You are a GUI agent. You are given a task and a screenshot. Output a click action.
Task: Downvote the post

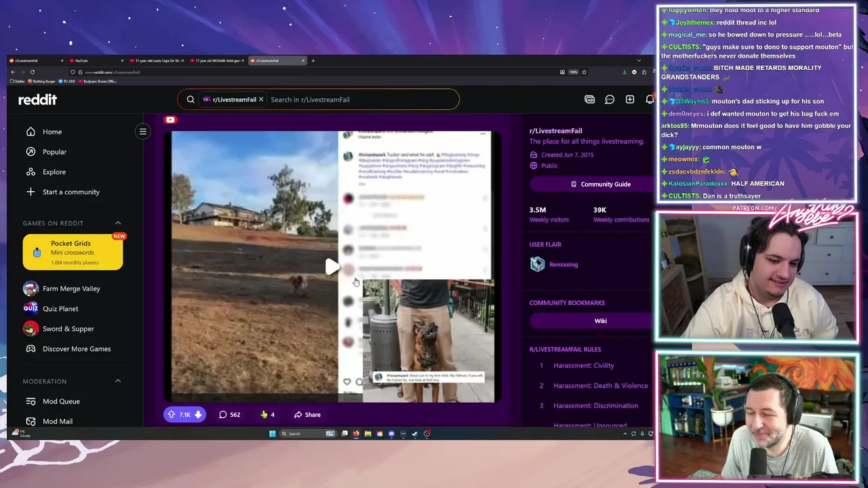(198, 415)
